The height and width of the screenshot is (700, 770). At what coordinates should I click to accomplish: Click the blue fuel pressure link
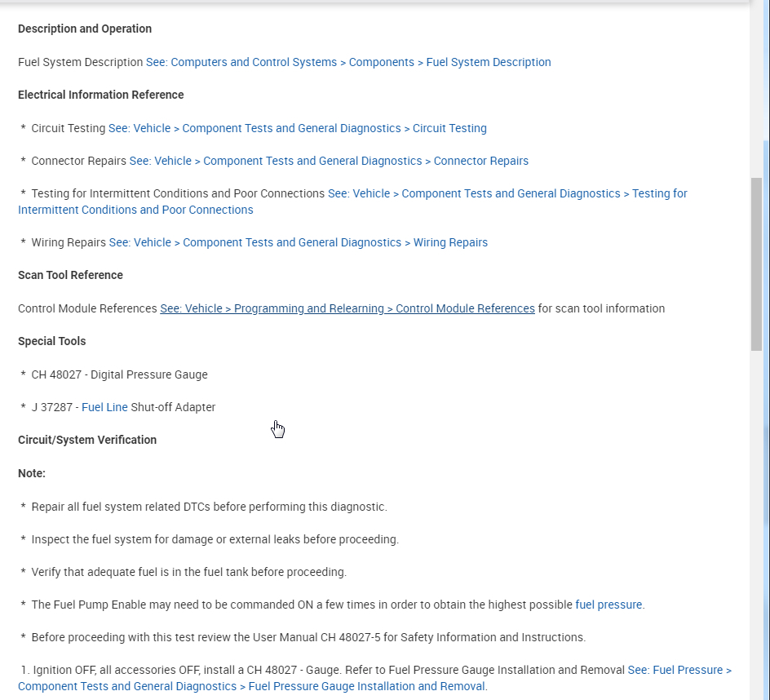tap(608, 605)
